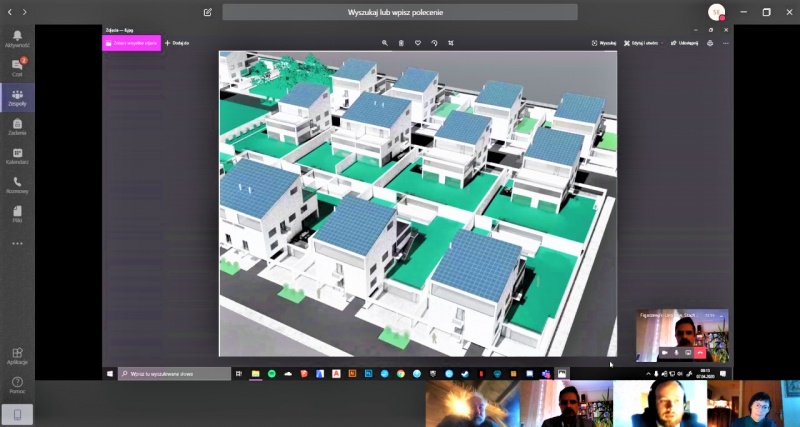
Task: Click the Udostępnij share button
Action: [x=686, y=43]
